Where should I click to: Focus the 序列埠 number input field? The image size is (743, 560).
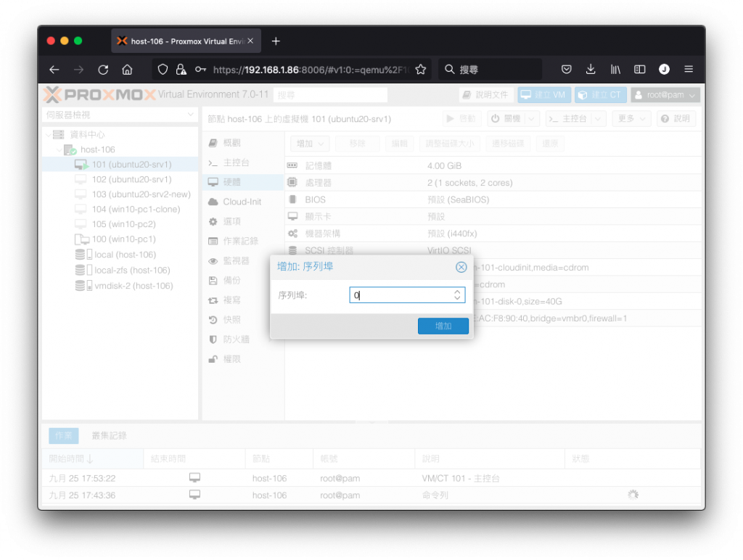401,295
